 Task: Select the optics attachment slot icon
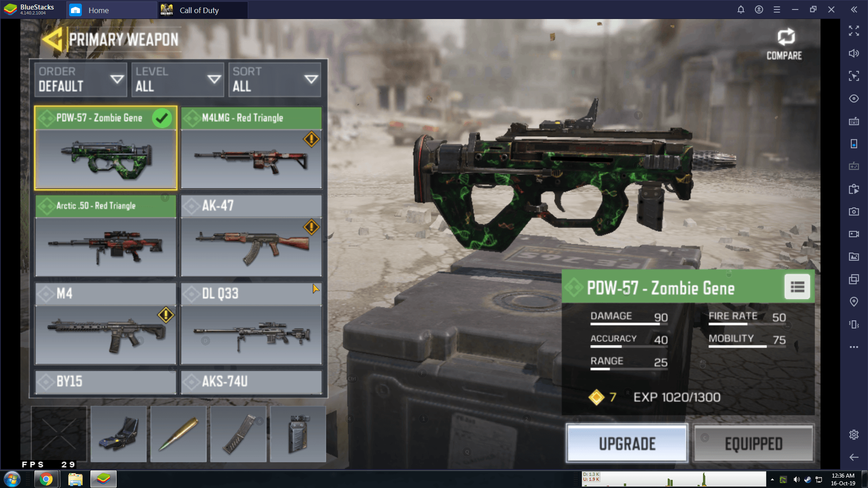(x=118, y=434)
